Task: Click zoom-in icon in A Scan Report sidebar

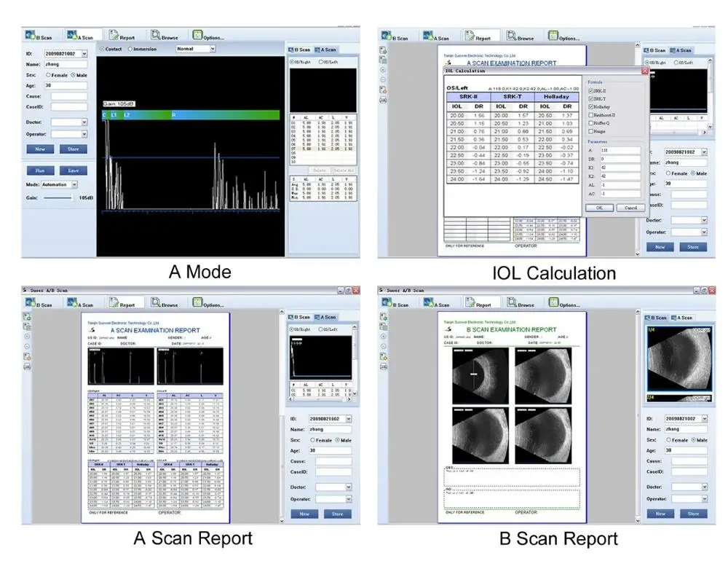Action: pyautogui.click(x=27, y=337)
